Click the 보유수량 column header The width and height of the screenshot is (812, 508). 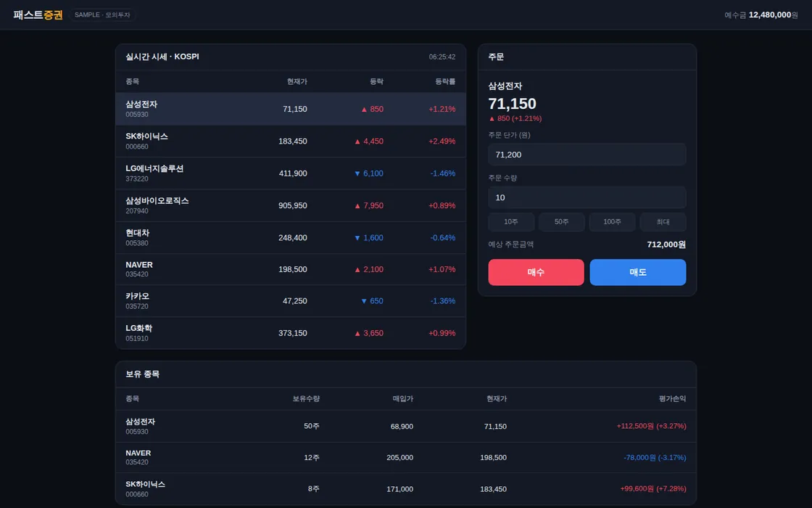click(306, 398)
